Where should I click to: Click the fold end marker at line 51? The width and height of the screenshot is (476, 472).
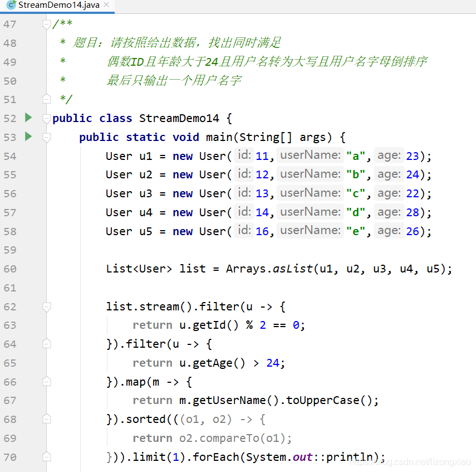[x=47, y=99]
